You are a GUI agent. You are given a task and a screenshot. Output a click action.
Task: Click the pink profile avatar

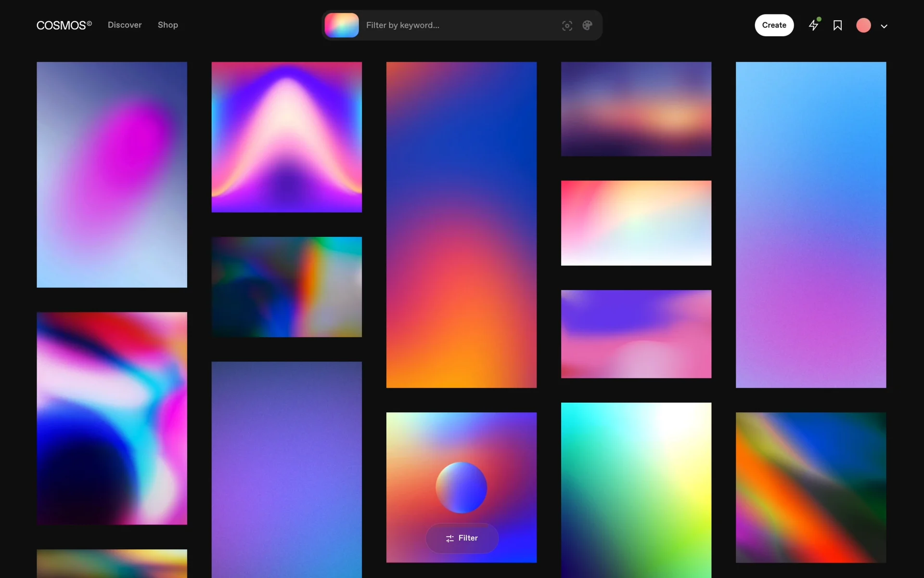coord(863,25)
